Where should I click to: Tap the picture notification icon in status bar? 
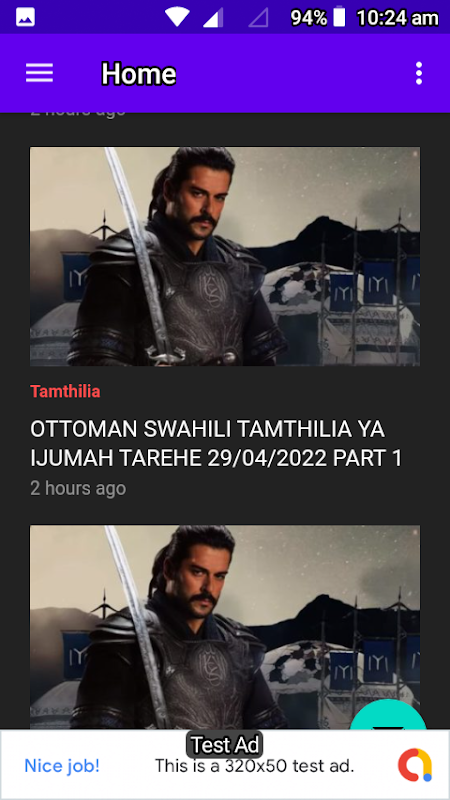point(25,18)
